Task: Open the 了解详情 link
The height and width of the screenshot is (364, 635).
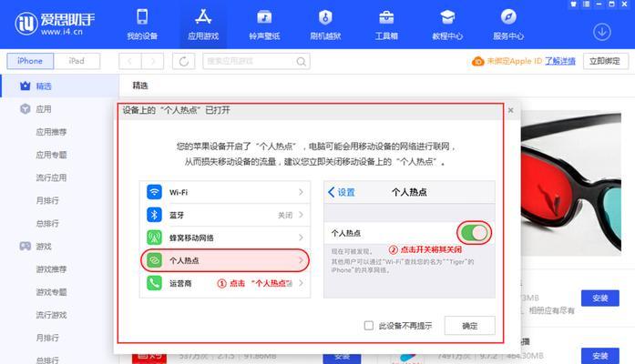Action: click(x=560, y=61)
